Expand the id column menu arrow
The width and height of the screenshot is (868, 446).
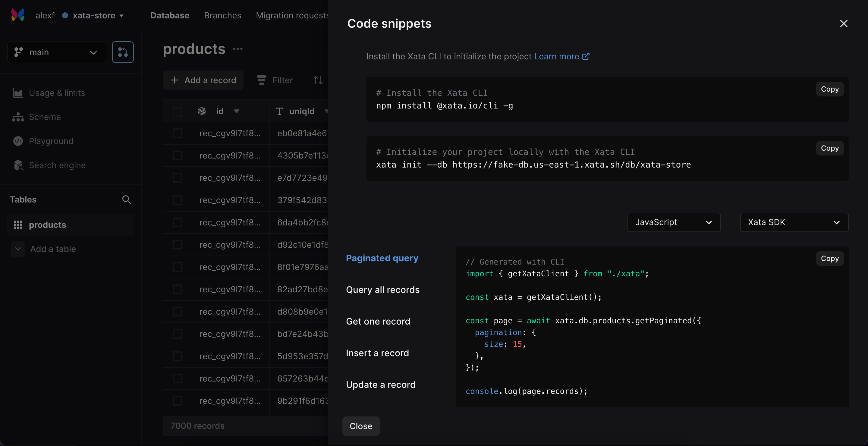click(x=237, y=111)
